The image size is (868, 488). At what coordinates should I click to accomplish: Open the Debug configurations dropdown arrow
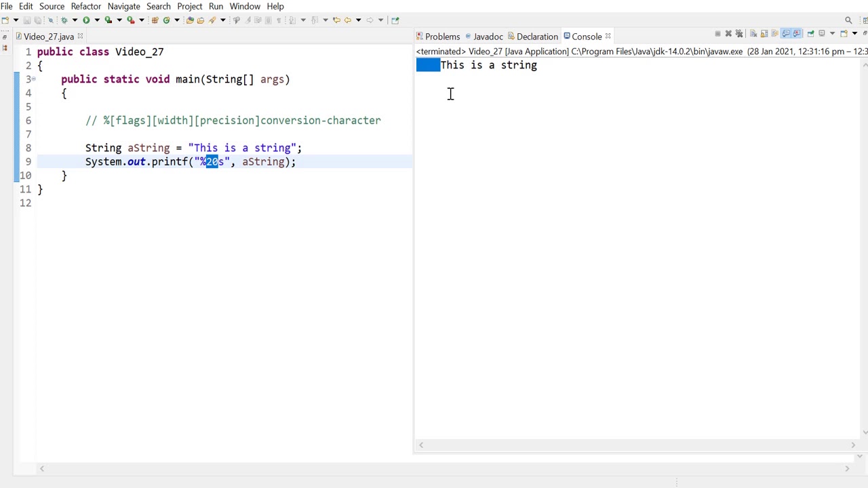point(75,20)
